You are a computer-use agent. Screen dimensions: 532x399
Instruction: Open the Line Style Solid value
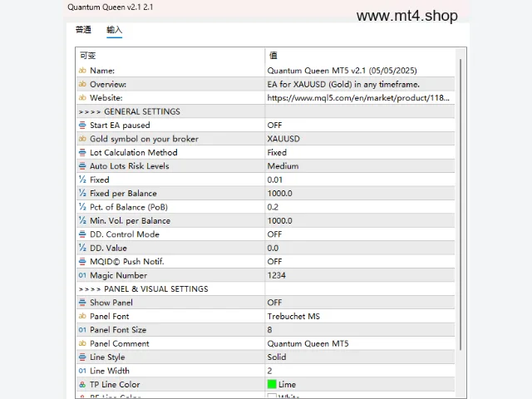(360, 357)
